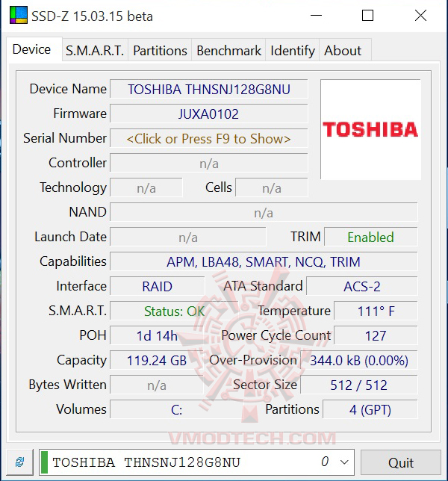This screenshot has height=481, width=448.
Task: Close the SSD-Z window
Action: (x=420, y=16)
